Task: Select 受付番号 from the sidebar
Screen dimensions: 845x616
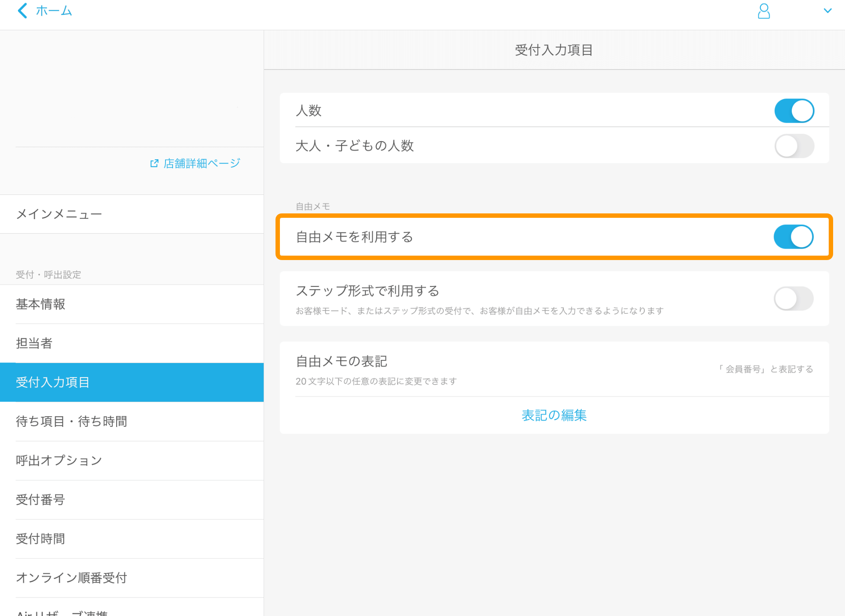Action: pos(40,500)
